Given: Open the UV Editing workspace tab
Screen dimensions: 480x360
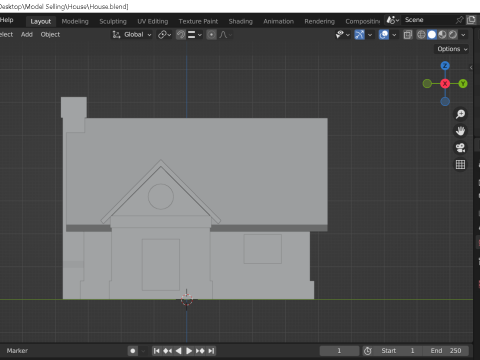Looking at the screenshot, I should coord(153,21).
